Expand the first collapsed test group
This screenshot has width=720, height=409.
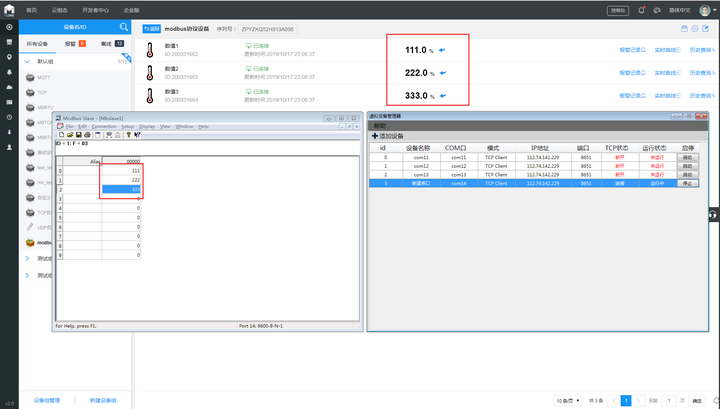click(27, 259)
